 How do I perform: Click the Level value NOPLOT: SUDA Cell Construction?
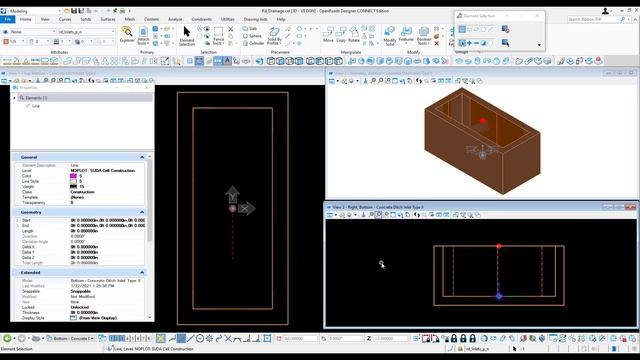pos(102,171)
